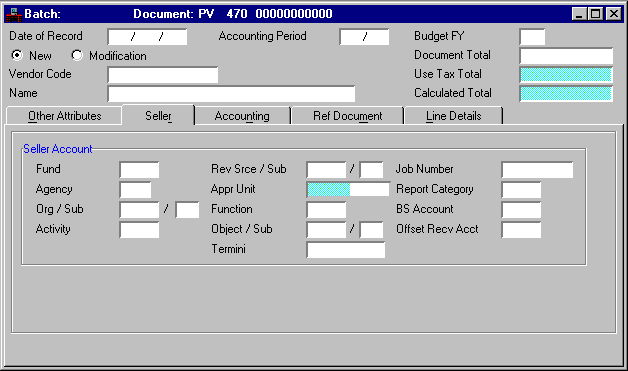
Task: Select the Seller tab
Action: click(x=158, y=115)
